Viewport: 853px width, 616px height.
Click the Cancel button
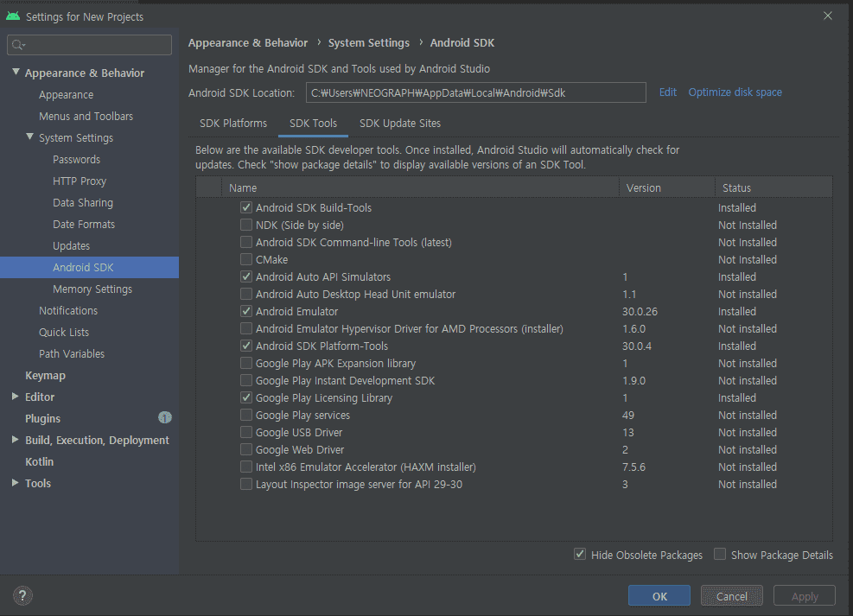tap(732, 596)
